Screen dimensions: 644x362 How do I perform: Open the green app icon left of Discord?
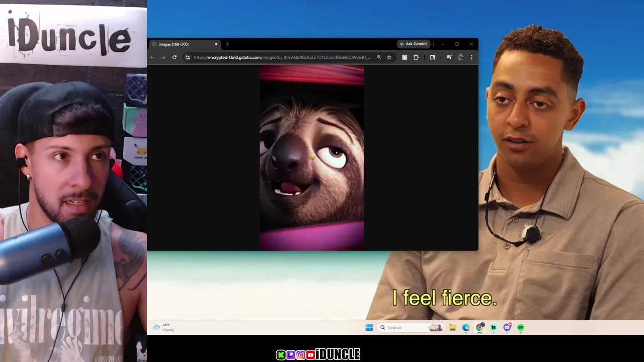click(x=494, y=328)
